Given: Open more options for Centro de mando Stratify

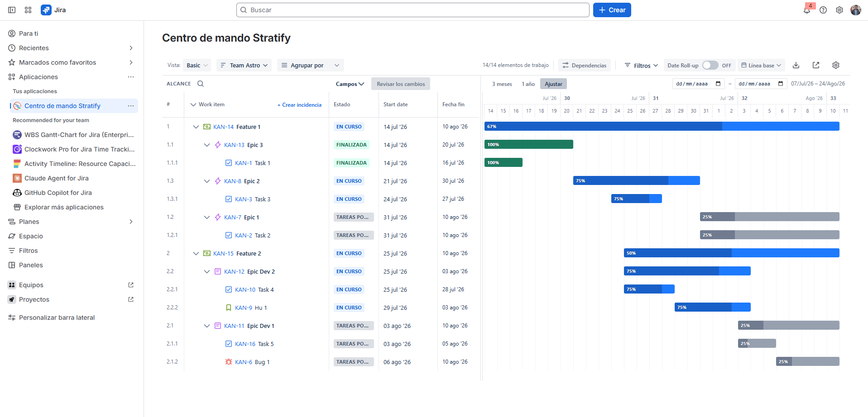Looking at the screenshot, I should coord(131,106).
